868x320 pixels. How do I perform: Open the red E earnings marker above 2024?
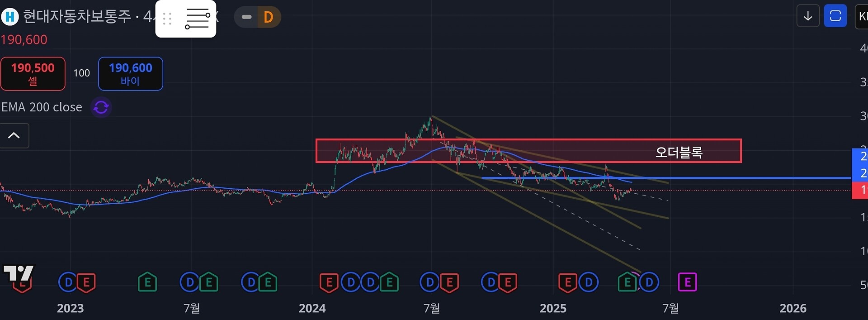click(x=329, y=282)
